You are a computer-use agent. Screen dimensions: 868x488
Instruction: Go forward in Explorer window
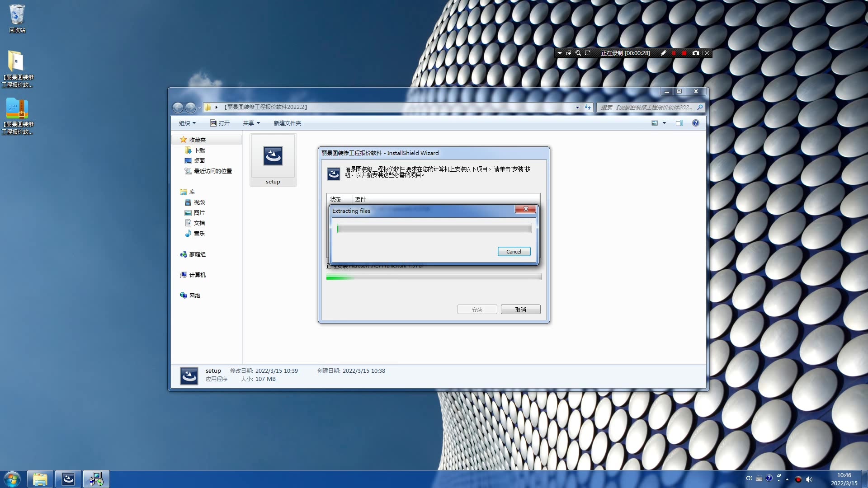coord(190,107)
